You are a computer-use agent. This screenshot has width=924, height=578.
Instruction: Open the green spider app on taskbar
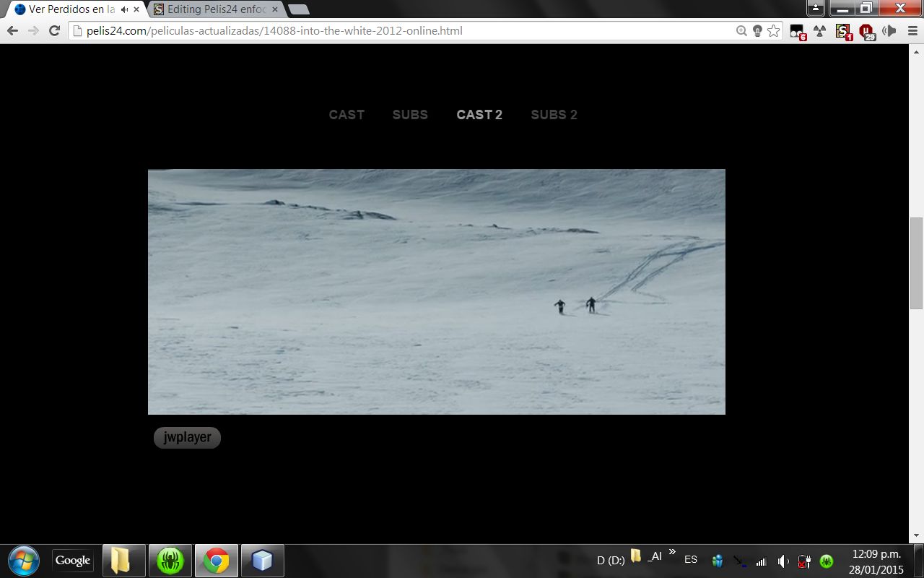tap(170, 561)
